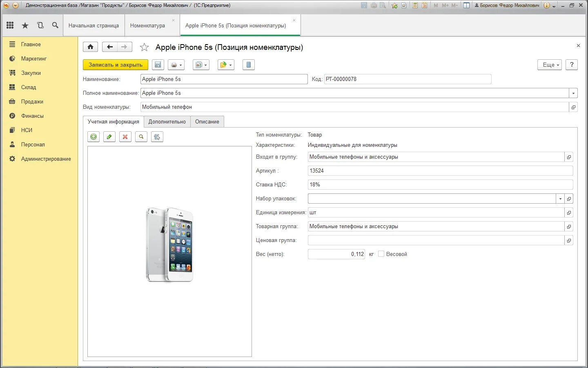Image resolution: width=588 pixels, height=368 pixels.
Task: Open the print dropdown button
Action: 176,65
